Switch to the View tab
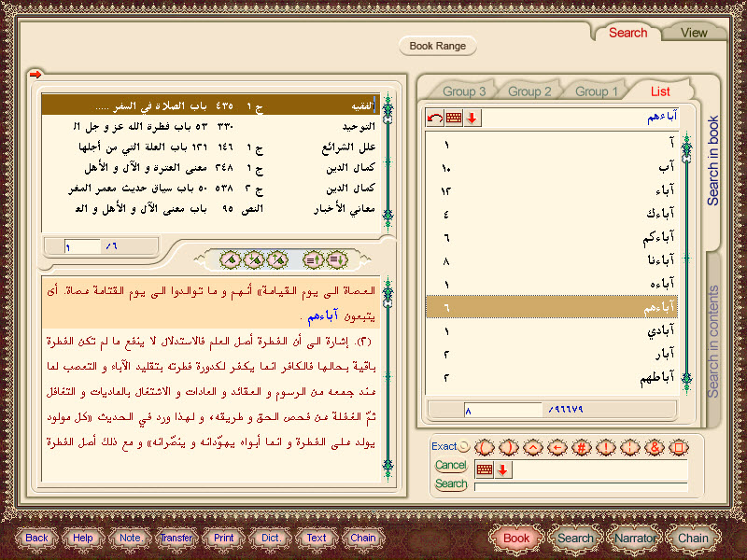This screenshot has width=747, height=560. click(694, 33)
